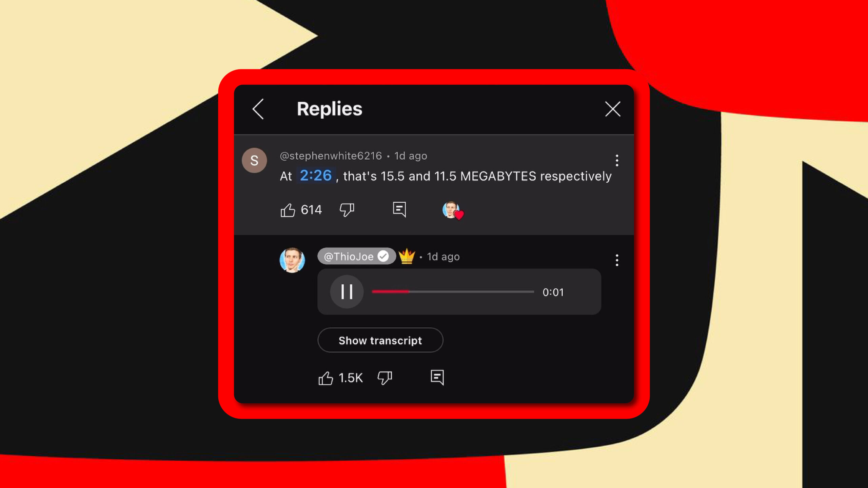Like stephenwhite6216's comment
Screen dimensions: 868x488
(288, 210)
